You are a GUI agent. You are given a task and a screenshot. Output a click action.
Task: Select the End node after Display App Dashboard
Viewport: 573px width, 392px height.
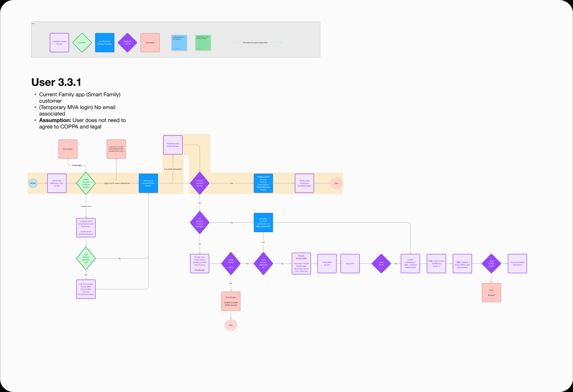(x=336, y=183)
